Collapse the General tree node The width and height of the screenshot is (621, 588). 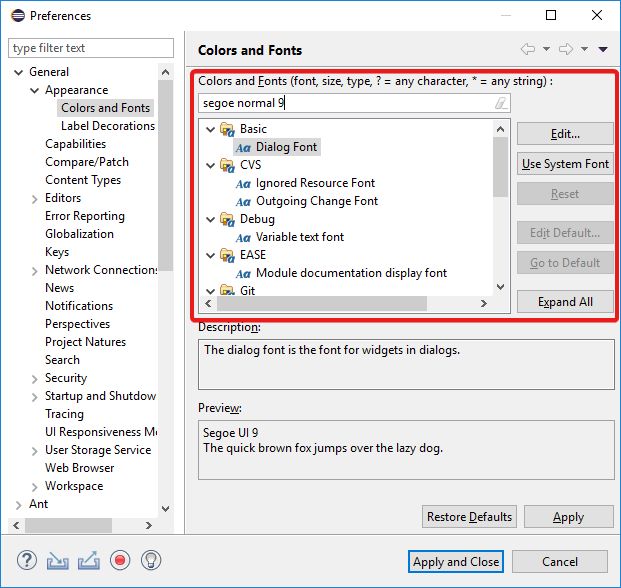tap(18, 72)
